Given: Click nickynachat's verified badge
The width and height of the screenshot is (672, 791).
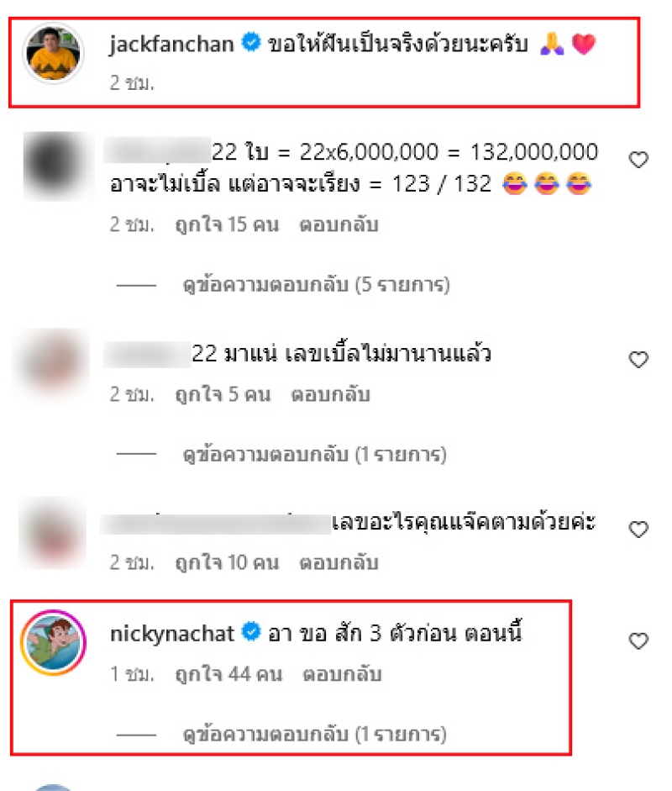Looking at the screenshot, I should click(x=250, y=631).
